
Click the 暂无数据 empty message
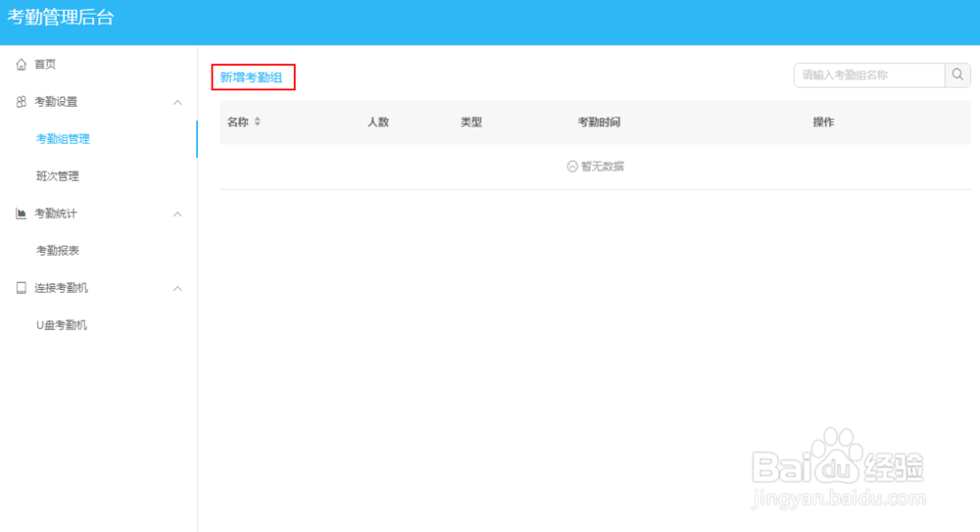coord(596,167)
